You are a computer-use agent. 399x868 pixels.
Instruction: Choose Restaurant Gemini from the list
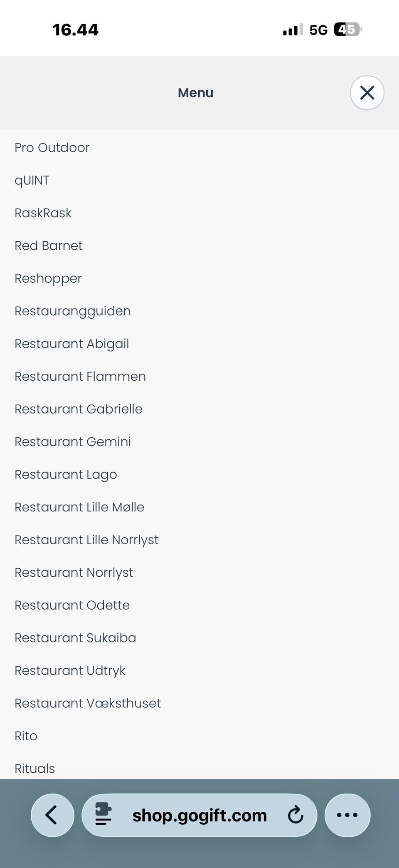[73, 442]
